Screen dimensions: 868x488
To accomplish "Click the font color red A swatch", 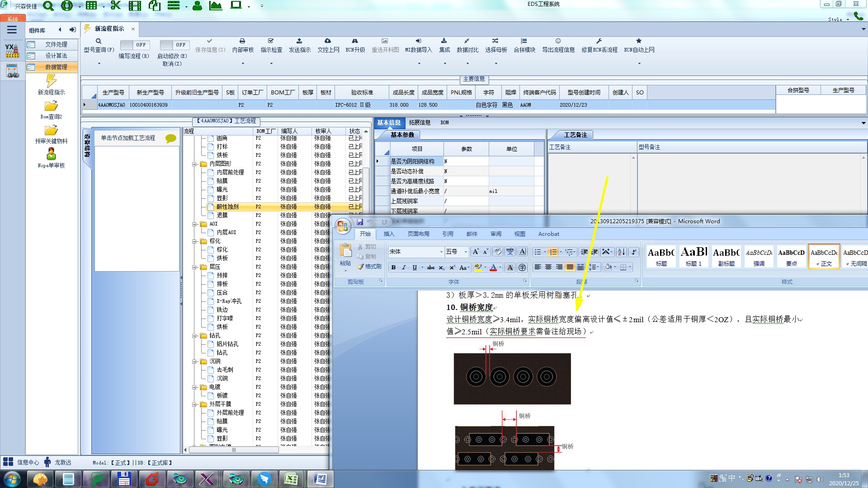I will click(x=493, y=267).
